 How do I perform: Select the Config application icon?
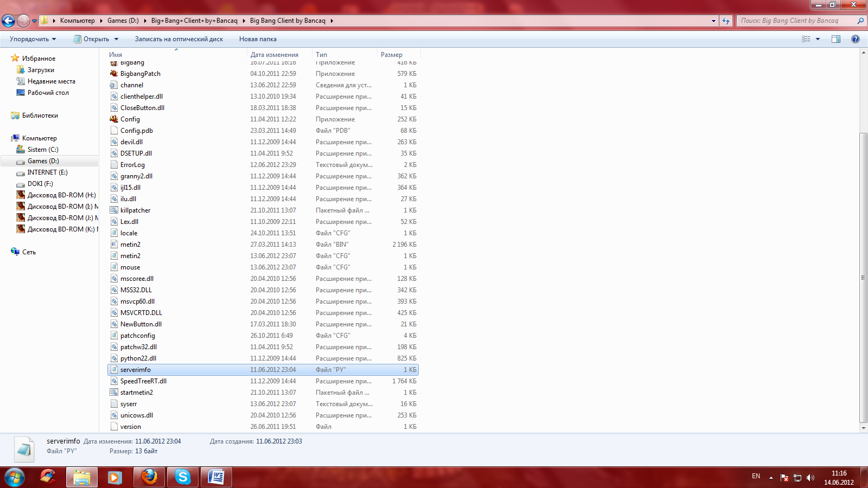(114, 119)
